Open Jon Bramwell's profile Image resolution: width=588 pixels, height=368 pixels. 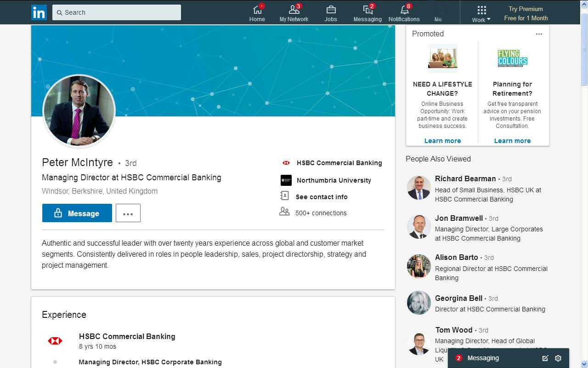(459, 218)
